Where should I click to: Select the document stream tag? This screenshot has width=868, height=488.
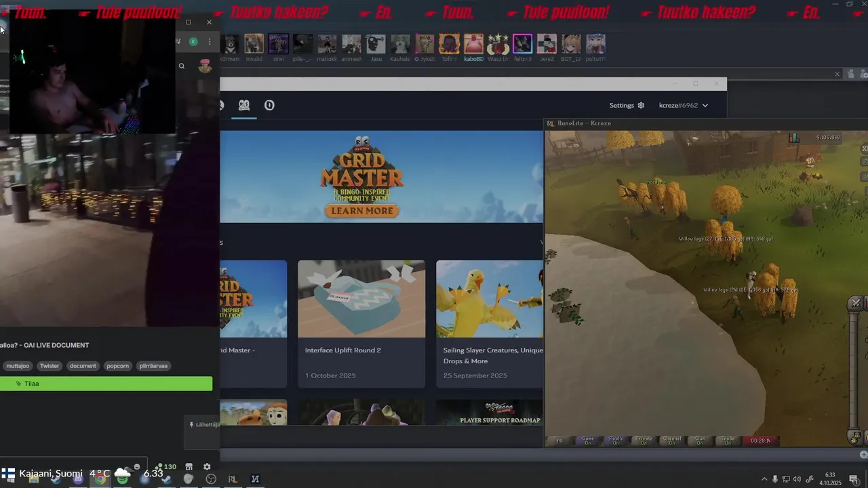coord(83,366)
